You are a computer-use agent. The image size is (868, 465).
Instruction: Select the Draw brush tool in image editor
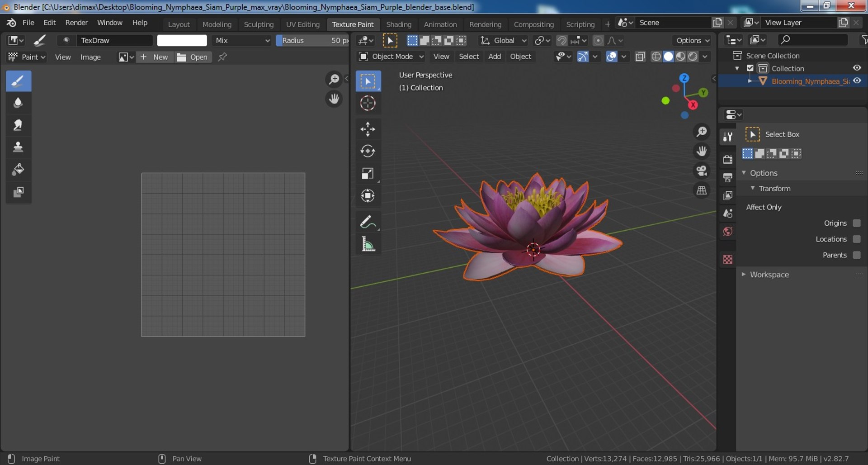tap(19, 81)
